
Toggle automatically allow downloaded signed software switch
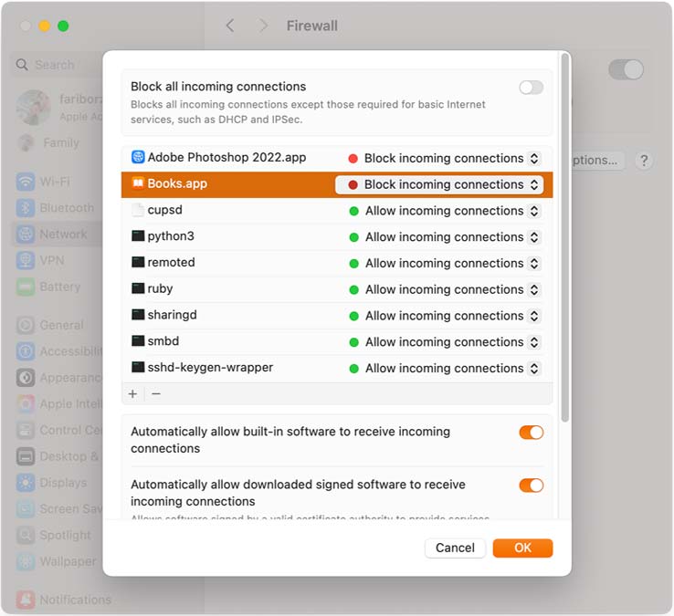click(531, 485)
